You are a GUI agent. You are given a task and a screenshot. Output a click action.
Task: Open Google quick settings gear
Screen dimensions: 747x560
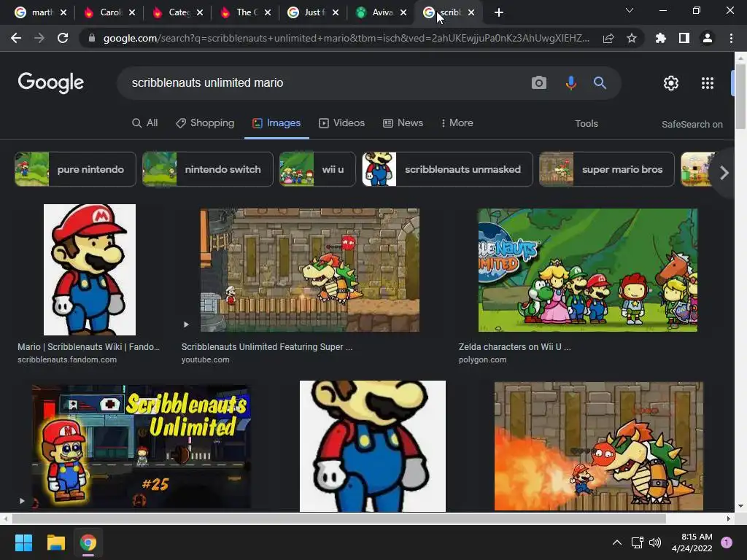pos(671,83)
